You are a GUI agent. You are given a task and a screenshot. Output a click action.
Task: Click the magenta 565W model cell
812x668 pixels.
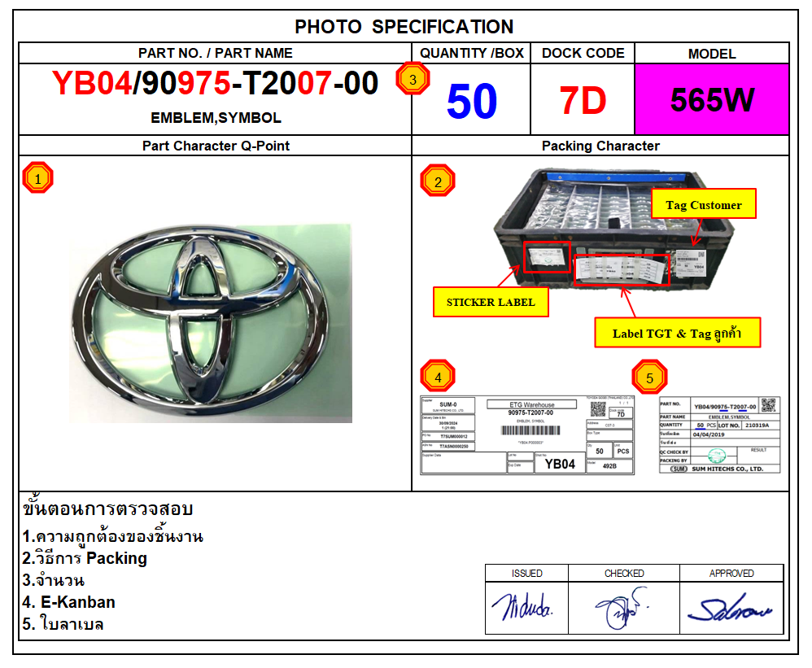(712, 99)
